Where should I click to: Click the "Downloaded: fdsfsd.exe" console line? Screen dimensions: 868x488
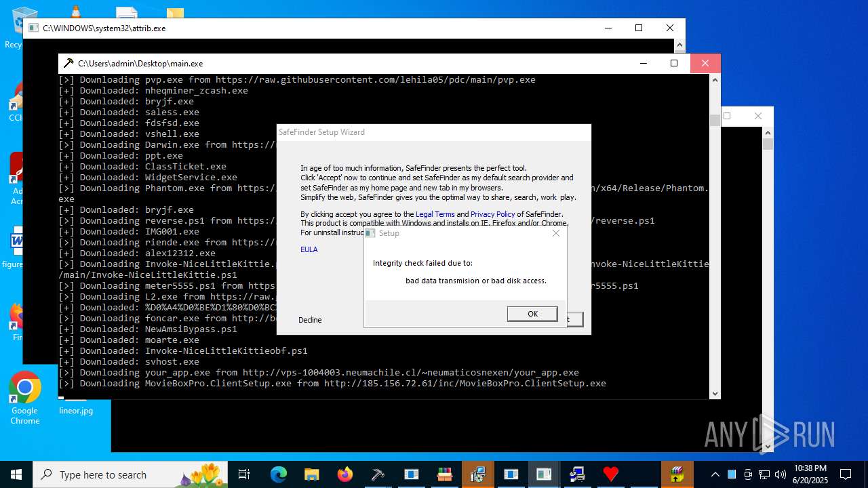129,123
